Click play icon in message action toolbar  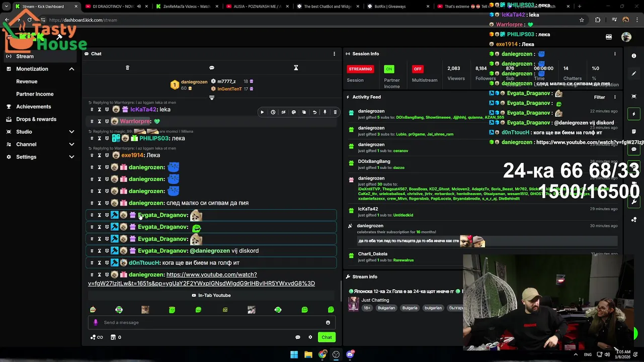point(262,112)
